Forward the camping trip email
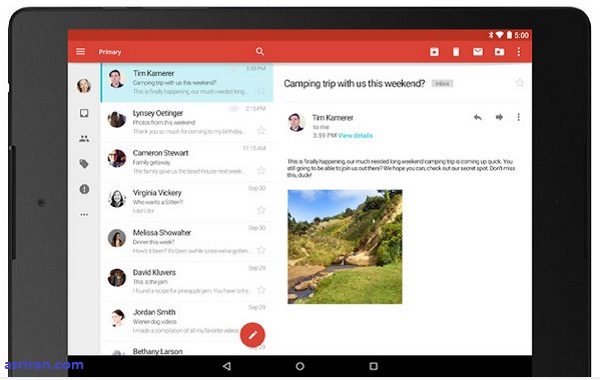 [499, 117]
